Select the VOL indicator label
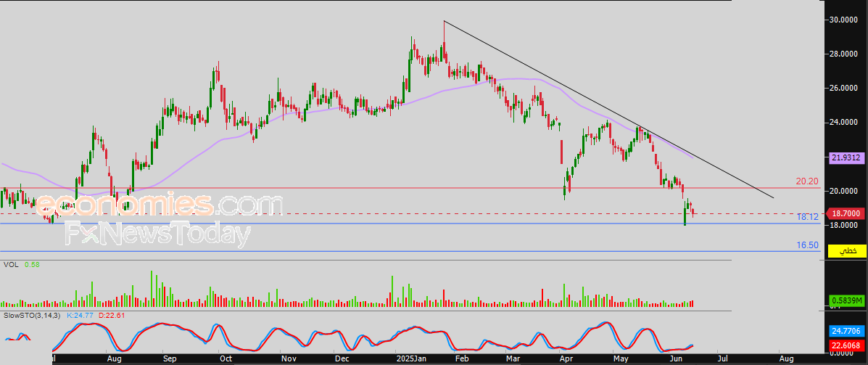This screenshot has height=365, width=868. coord(11,265)
